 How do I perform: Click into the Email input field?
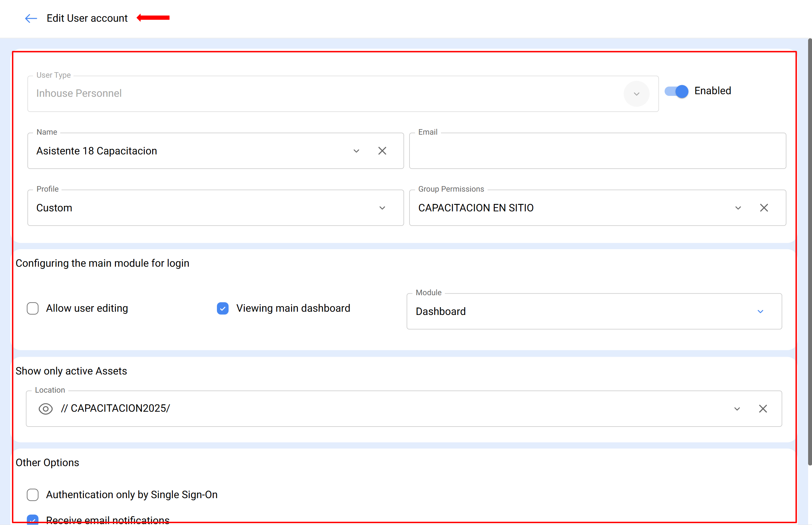tap(597, 151)
